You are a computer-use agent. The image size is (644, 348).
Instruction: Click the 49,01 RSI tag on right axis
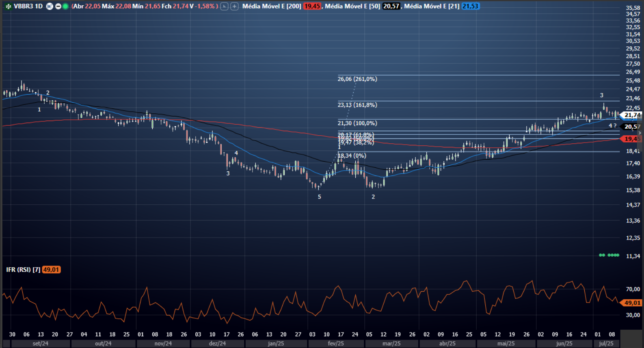[631, 303]
